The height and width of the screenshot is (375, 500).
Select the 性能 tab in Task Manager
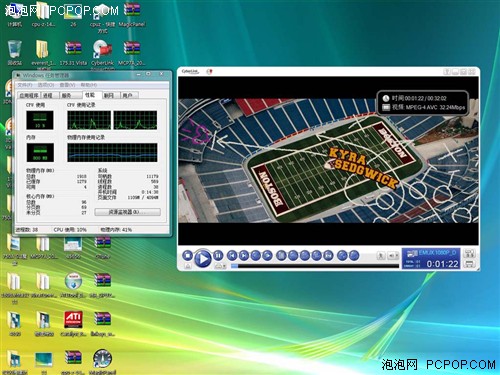pos(91,95)
